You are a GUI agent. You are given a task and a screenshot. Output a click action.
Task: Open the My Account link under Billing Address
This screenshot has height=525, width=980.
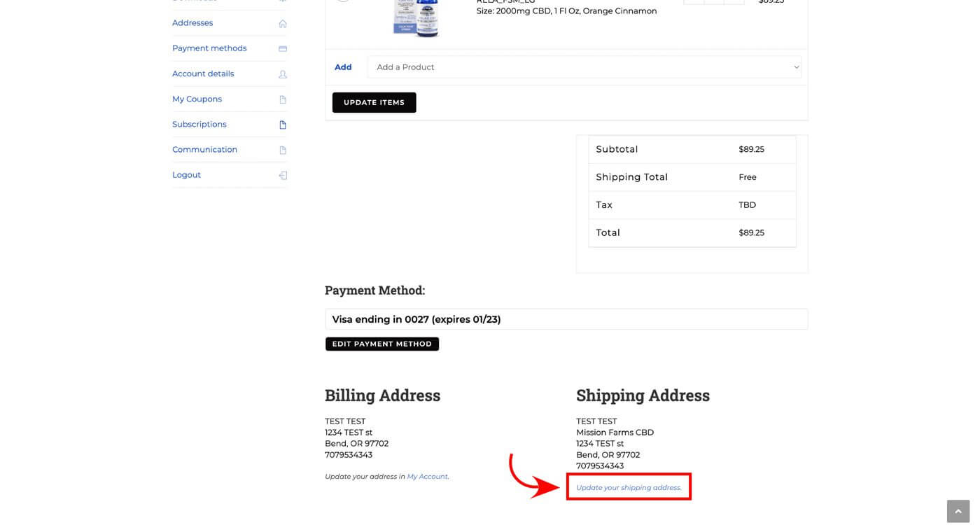pyautogui.click(x=427, y=476)
